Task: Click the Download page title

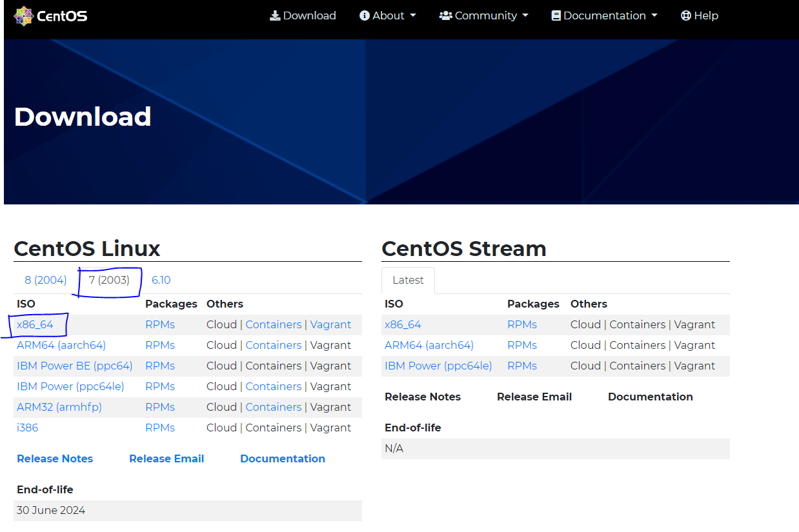Action: coord(83,117)
